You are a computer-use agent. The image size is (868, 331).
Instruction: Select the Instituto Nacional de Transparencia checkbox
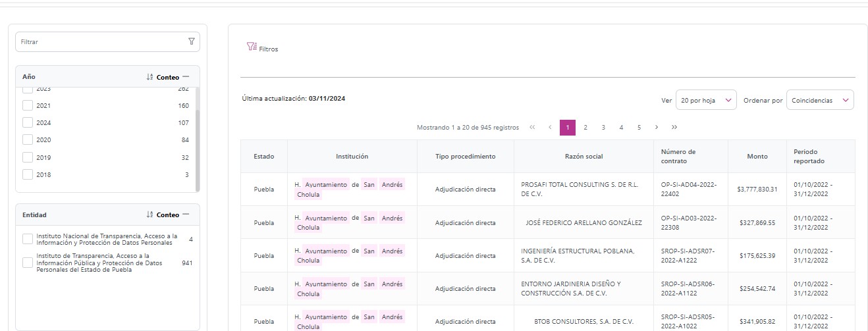pos(28,239)
